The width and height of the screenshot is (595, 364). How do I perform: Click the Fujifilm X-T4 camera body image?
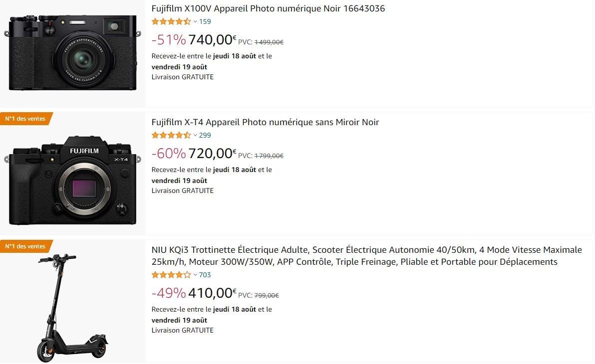(72, 180)
